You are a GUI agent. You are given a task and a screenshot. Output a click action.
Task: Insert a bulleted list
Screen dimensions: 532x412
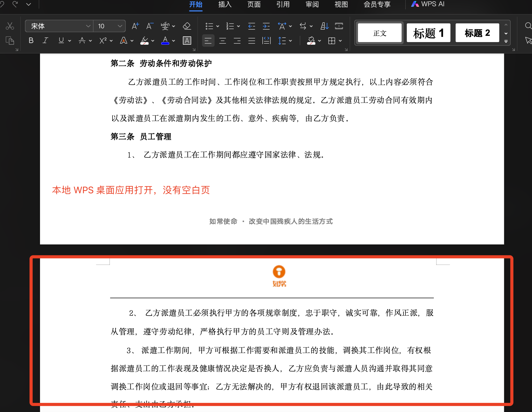point(209,26)
